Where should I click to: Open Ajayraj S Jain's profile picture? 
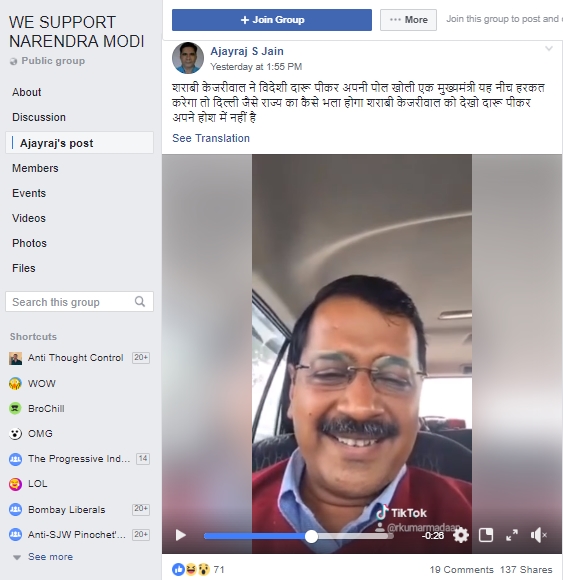click(188, 58)
